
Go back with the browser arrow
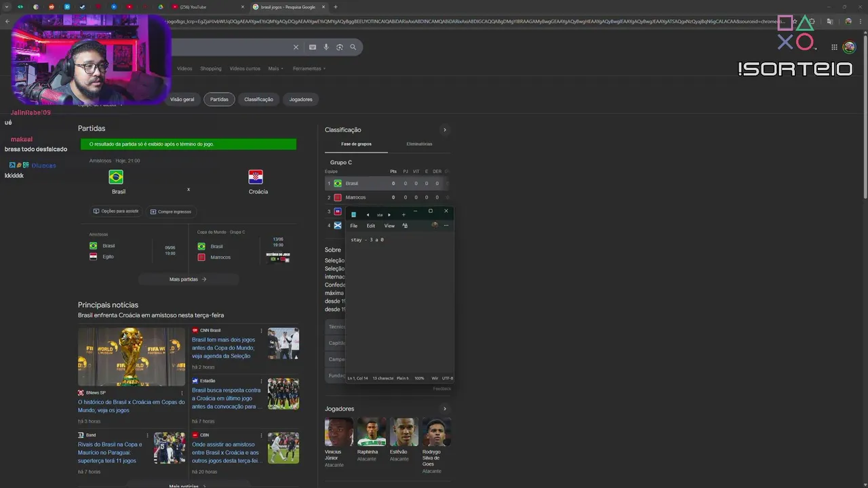point(7,21)
